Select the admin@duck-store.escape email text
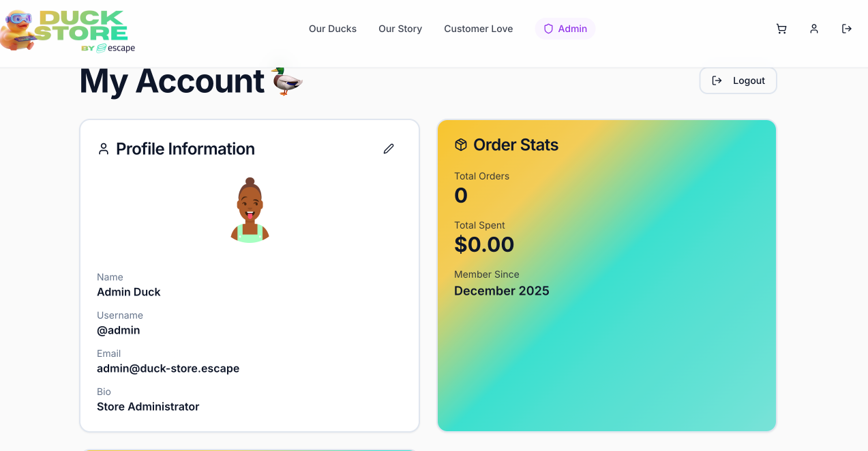868x451 pixels. point(168,368)
